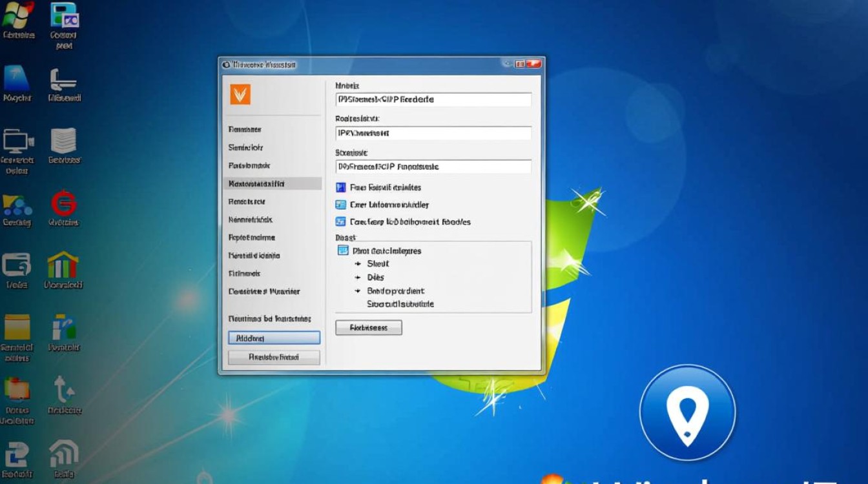Open the stacked papers desktop icon
The width and height of the screenshot is (868, 484).
point(63,141)
